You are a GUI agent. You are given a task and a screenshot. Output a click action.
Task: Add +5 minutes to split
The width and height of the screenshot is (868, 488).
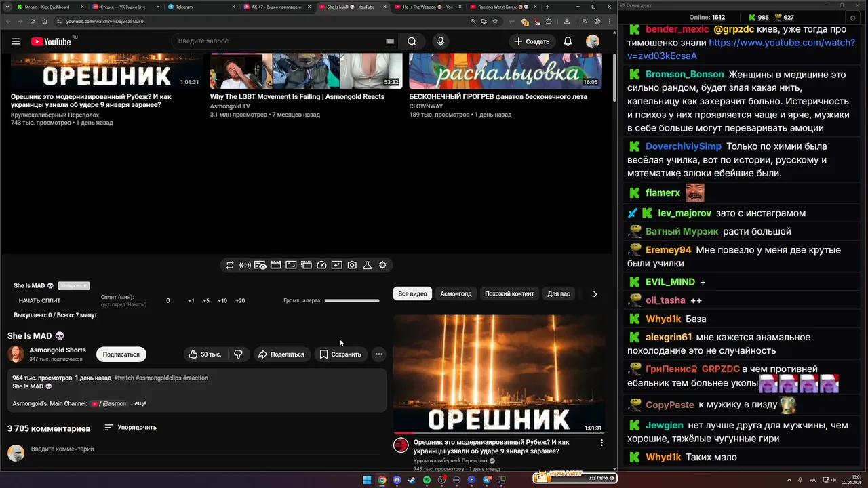click(206, 301)
